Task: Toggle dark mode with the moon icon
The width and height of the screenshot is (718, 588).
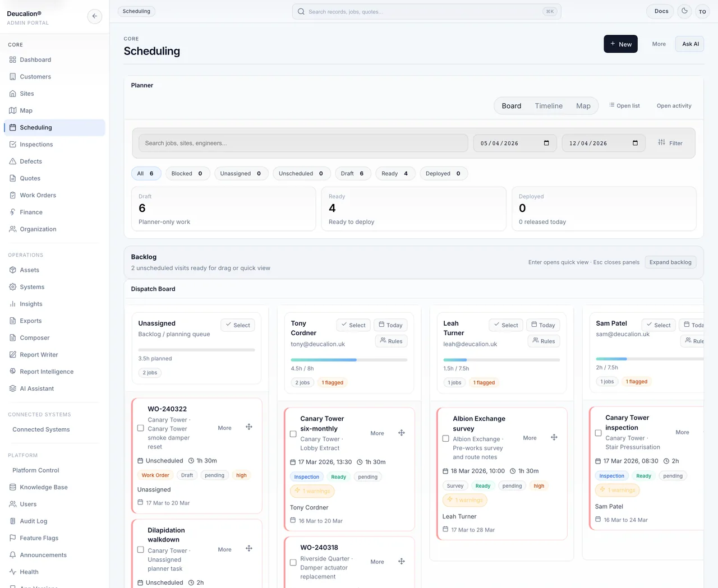Action: point(684,11)
